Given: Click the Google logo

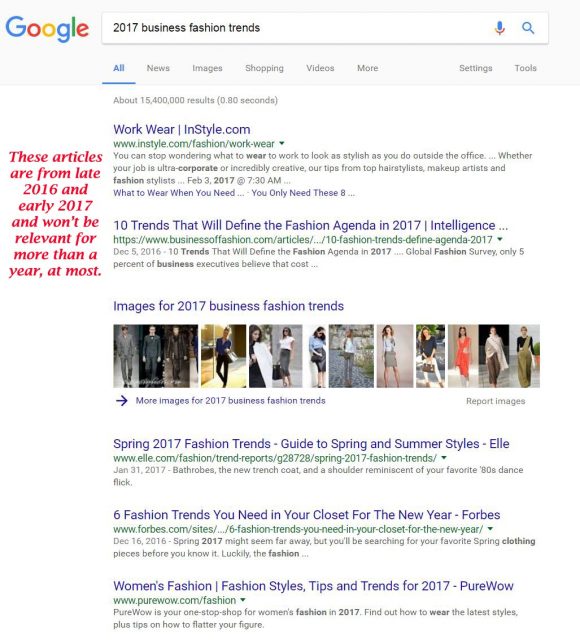Looking at the screenshot, I should tap(47, 29).
